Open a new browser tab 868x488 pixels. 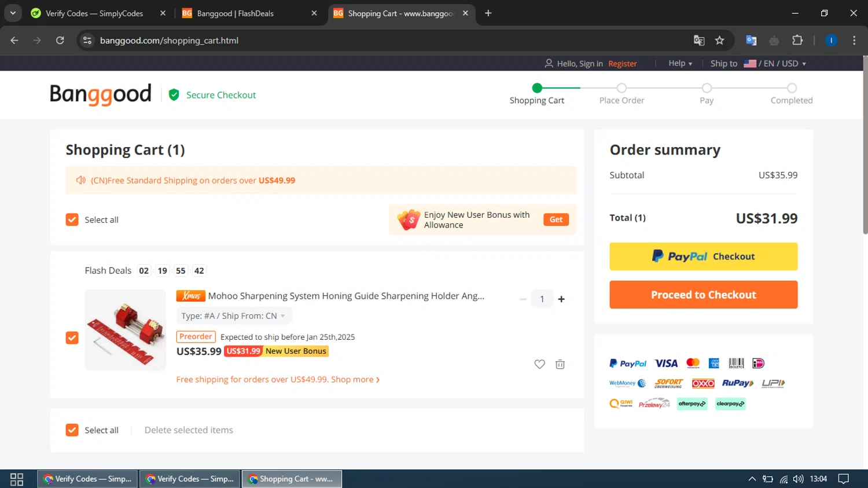[x=488, y=13]
